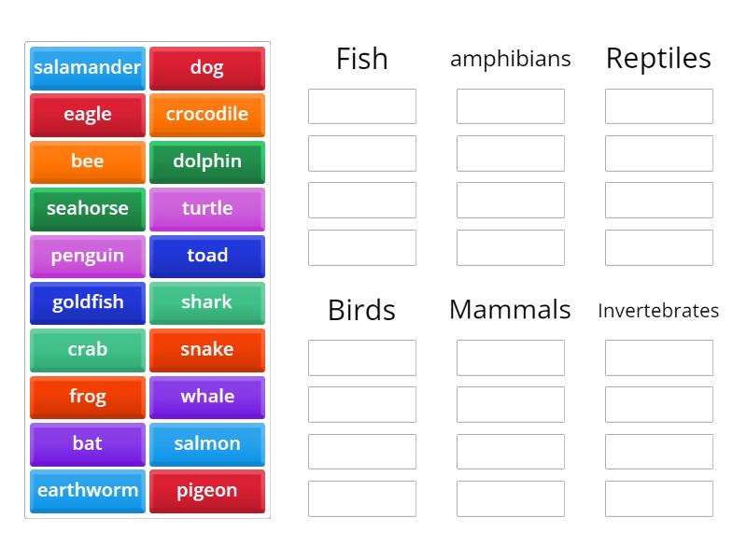Click the last empty slot under Birds
Image resolution: width=747 pixels, height=560 pixels.
[361, 497]
